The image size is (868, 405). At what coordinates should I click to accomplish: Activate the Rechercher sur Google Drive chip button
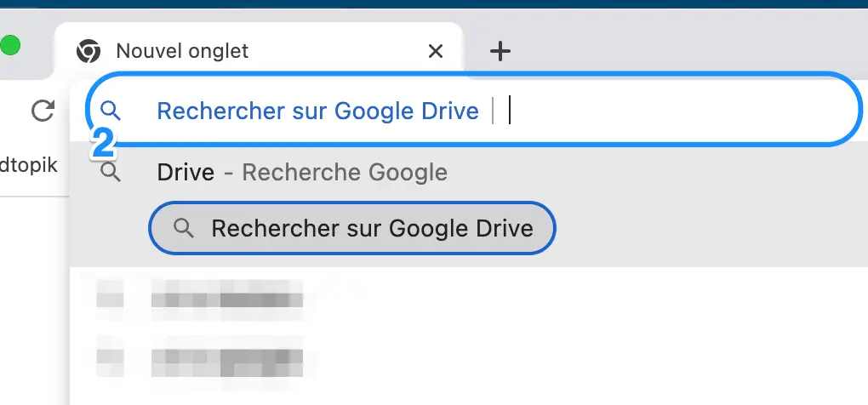tap(352, 228)
